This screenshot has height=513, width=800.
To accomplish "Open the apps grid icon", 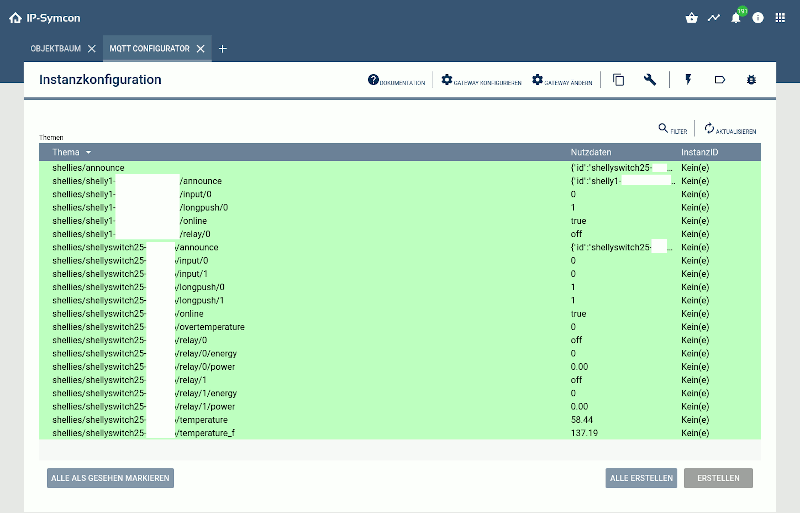I will 780,18.
